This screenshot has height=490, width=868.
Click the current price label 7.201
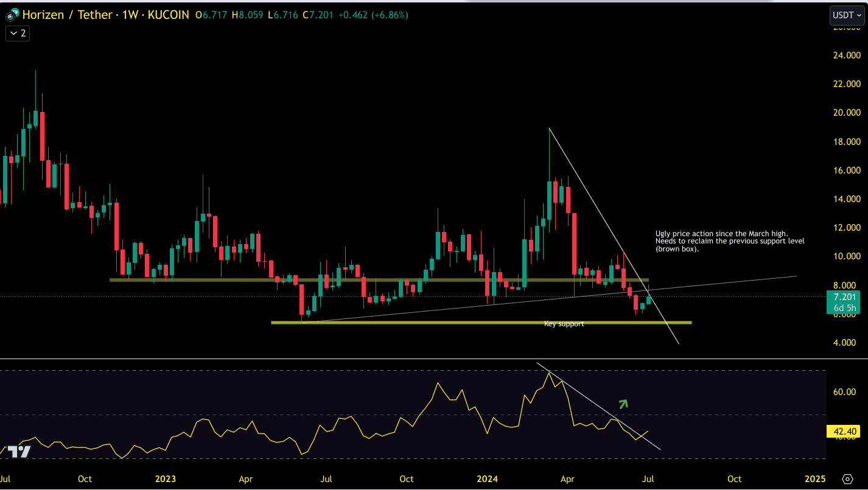(845, 297)
